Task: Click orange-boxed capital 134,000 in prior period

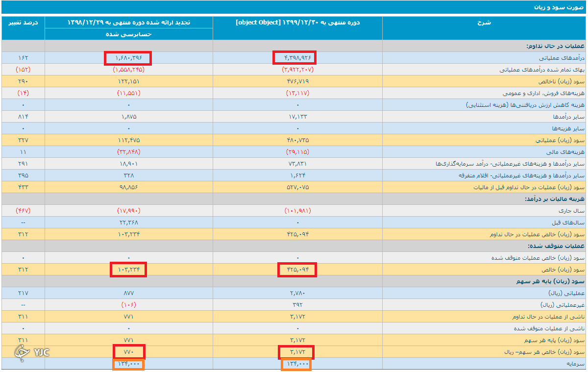Action: coord(128,364)
